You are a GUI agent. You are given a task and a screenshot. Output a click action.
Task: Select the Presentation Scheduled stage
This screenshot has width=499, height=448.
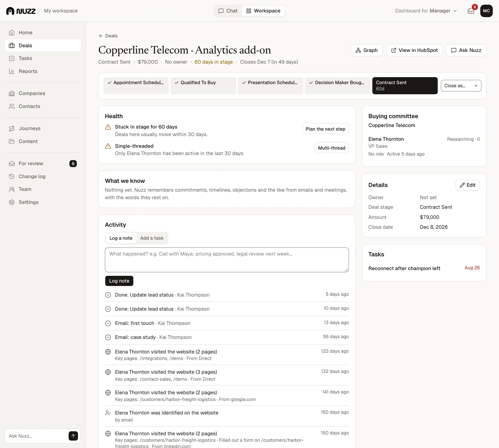pos(270,85)
